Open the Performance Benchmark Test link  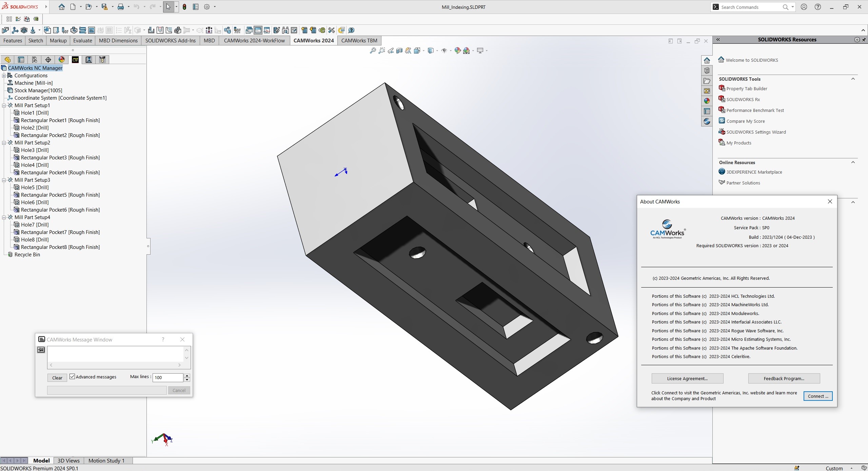point(755,110)
